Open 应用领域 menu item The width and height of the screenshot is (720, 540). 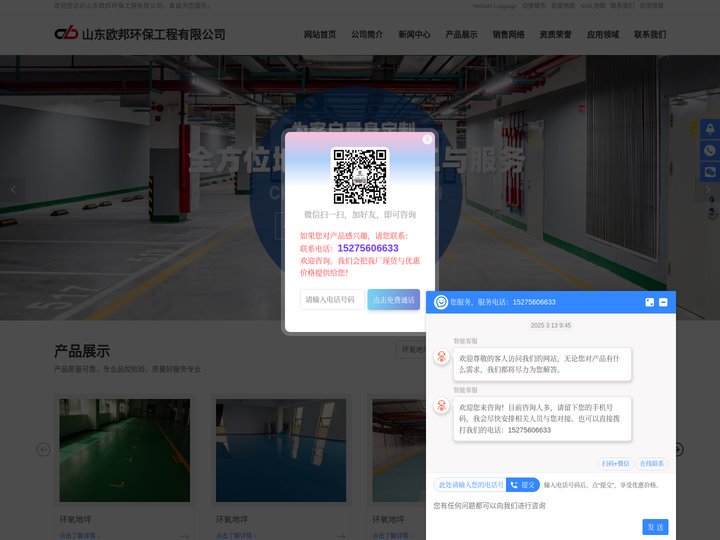point(603,34)
